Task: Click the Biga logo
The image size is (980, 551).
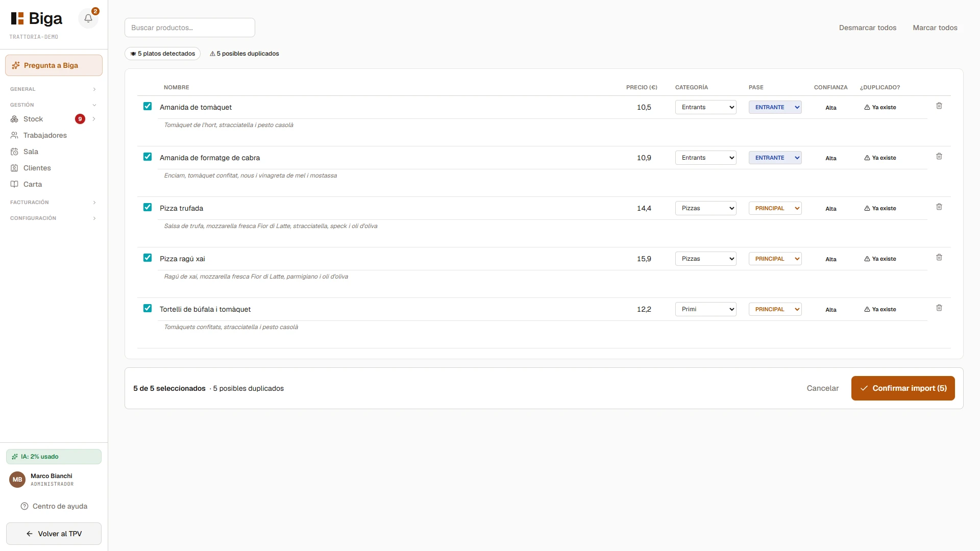Action: 36,18
